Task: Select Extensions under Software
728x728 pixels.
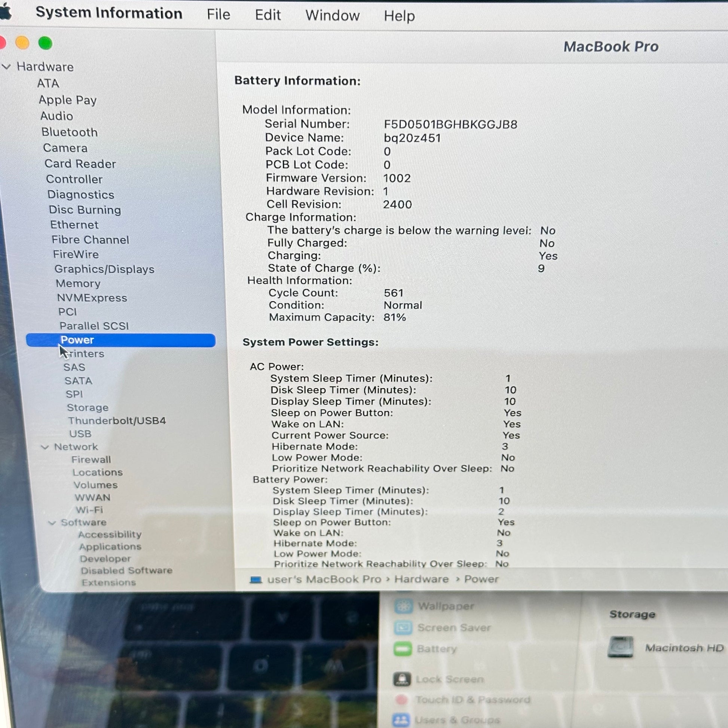Action: point(108,582)
